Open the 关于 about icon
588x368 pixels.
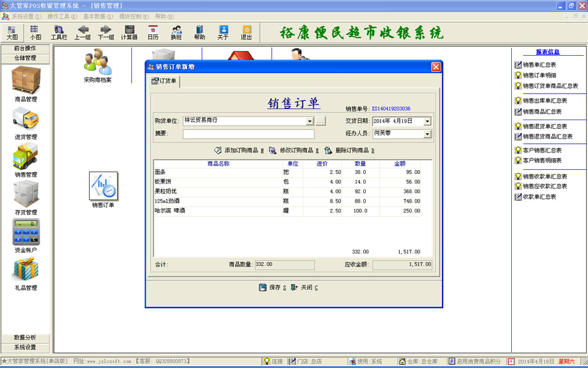223,33
